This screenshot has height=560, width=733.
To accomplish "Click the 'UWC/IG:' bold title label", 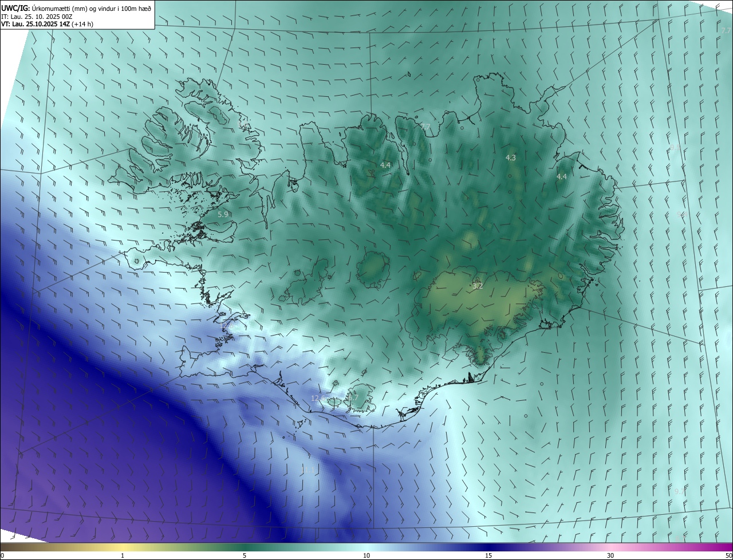I will [15, 8].
